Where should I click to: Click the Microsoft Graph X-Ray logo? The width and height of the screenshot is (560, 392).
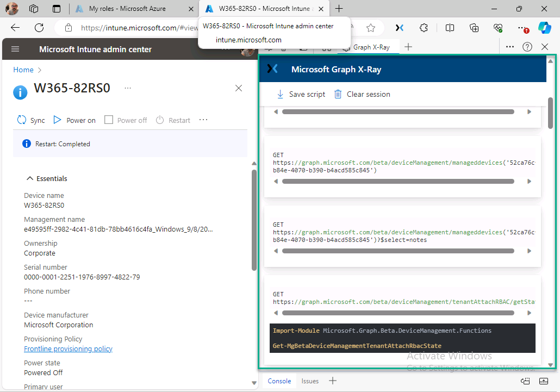pyautogui.click(x=272, y=69)
